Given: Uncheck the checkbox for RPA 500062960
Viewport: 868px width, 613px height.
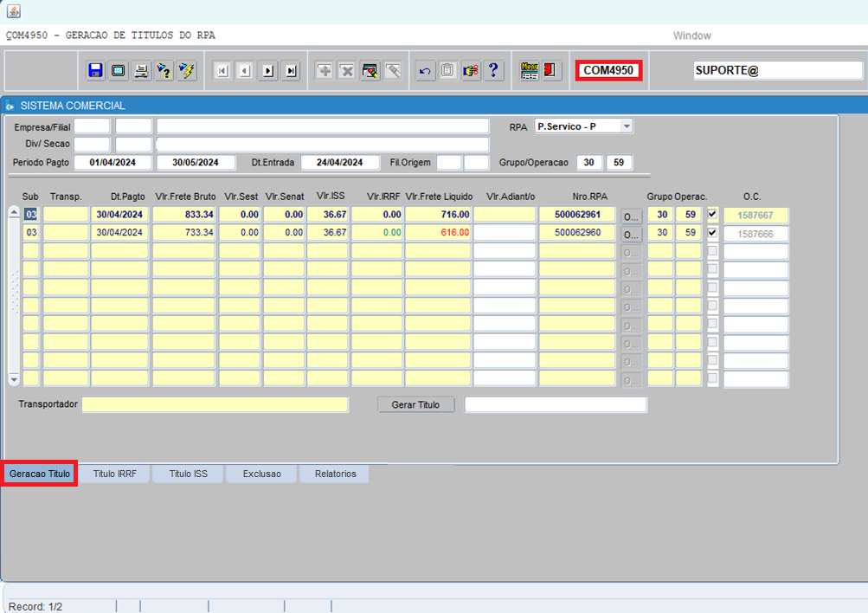Looking at the screenshot, I should coord(712,233).
